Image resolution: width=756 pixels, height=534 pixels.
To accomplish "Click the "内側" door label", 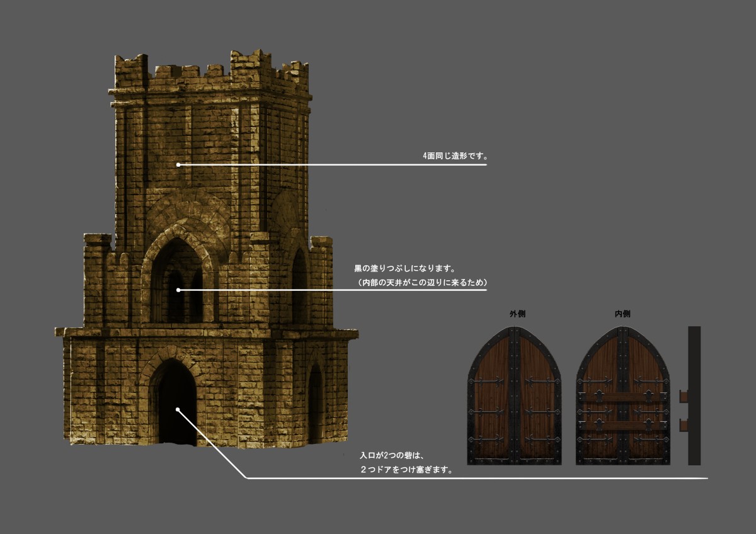I will (x=623, y=313).
